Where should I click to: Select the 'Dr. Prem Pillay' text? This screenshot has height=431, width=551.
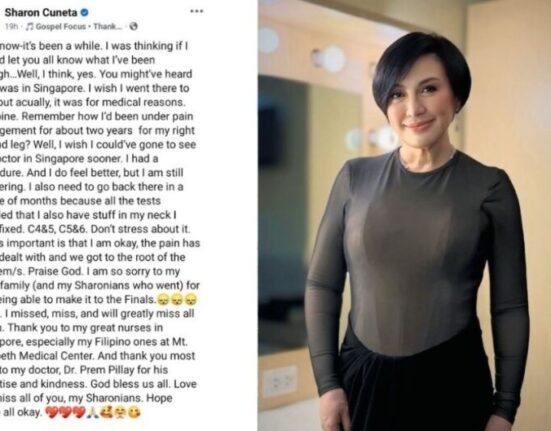(x=98, y=370)
